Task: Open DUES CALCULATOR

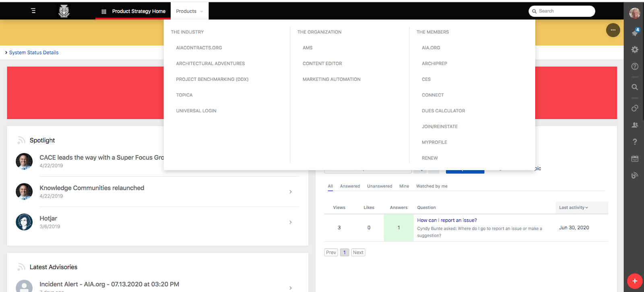Action: [x=443, y=111]
